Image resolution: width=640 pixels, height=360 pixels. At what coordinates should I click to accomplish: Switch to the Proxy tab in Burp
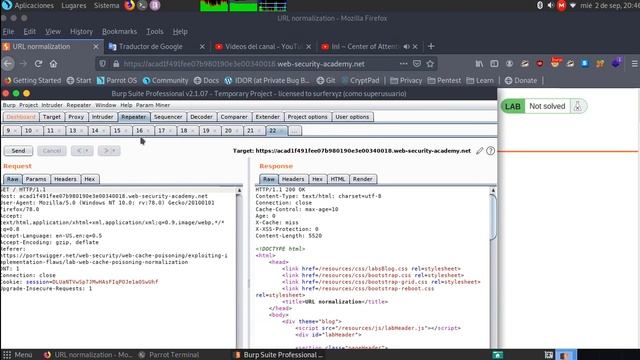click(76, 117)
